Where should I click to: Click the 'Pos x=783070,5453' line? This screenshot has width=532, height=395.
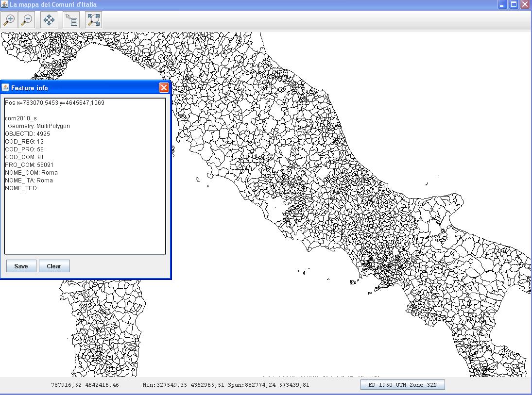click(54, 103)
